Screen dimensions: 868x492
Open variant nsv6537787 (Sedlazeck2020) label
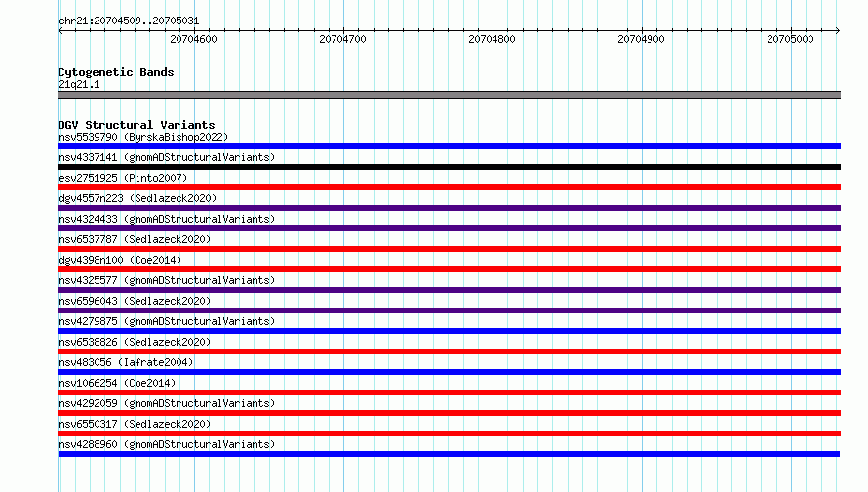pyautogui.click(x=135, y=239)
